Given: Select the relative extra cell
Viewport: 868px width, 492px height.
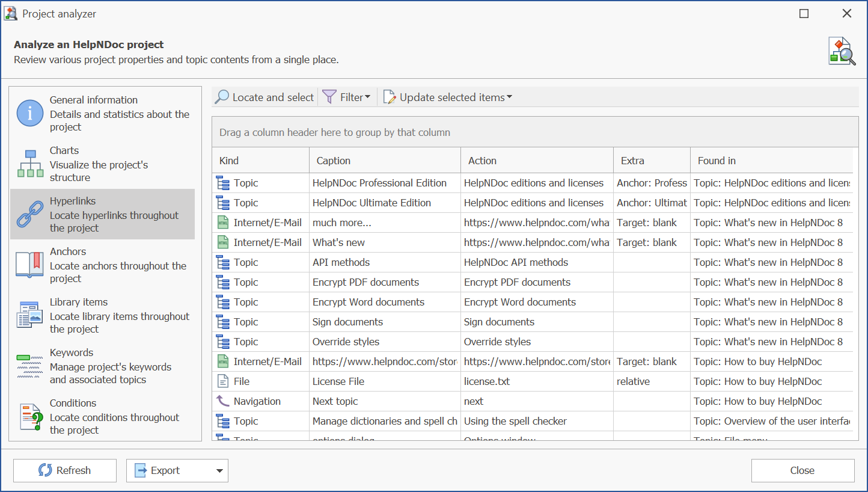Looking at the screenshot, I should (x=652, y=381).
